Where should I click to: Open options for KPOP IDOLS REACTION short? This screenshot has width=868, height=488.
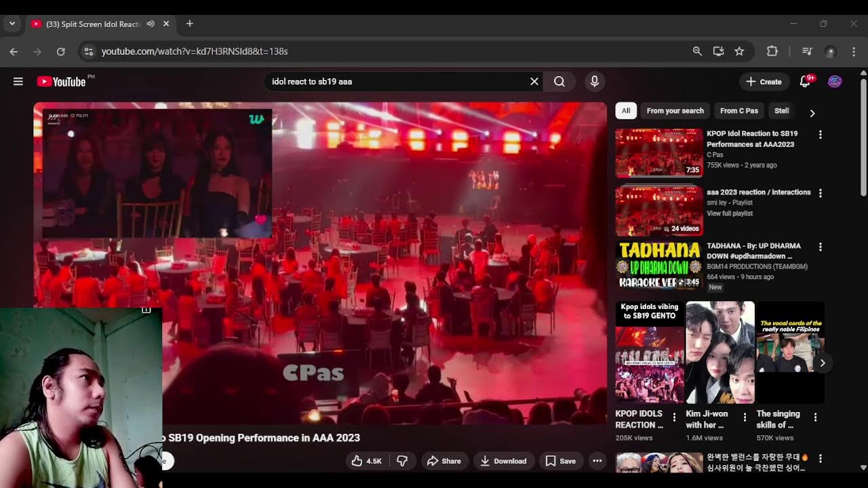pos(674,418)
